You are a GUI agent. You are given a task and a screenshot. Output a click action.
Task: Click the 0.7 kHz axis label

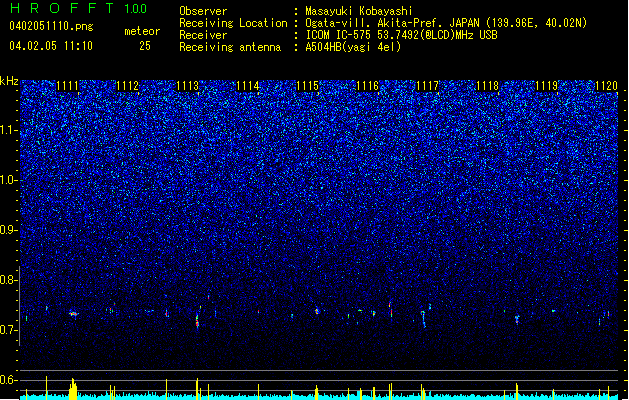pos(8,330)
